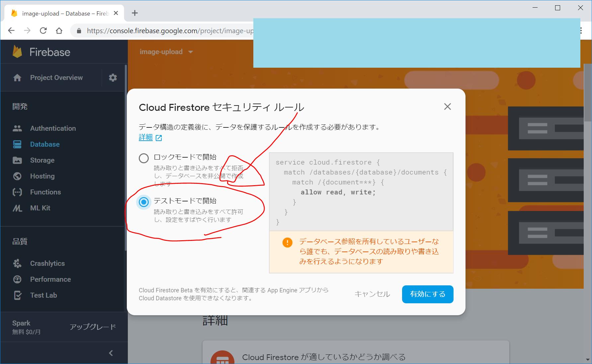Open the Database menu item

pyautogui.click(x=45, y=144)
